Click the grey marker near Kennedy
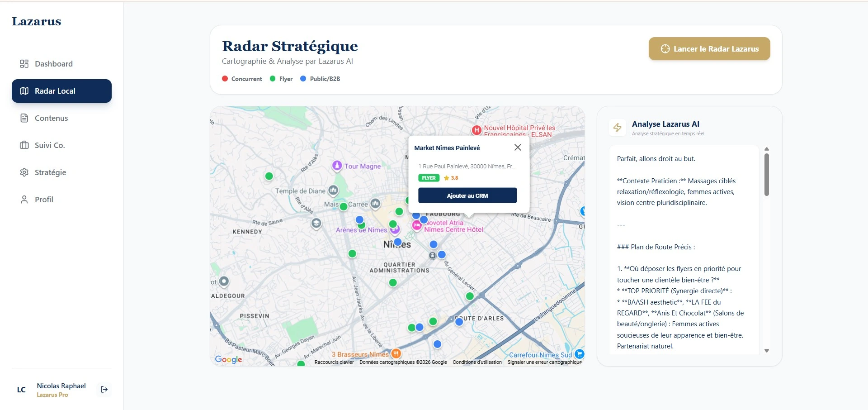This screenshot has width=868, height=410. tap(316, 224)
